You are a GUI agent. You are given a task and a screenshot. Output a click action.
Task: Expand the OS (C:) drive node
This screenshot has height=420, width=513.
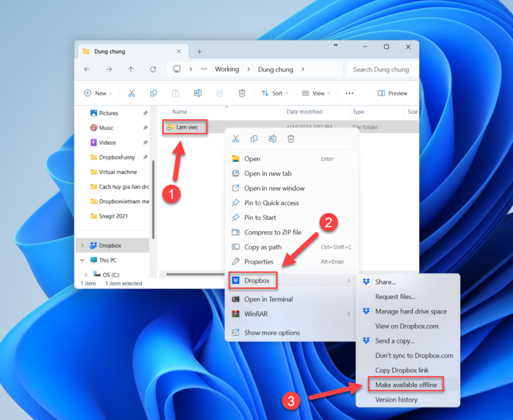[86, 275]
